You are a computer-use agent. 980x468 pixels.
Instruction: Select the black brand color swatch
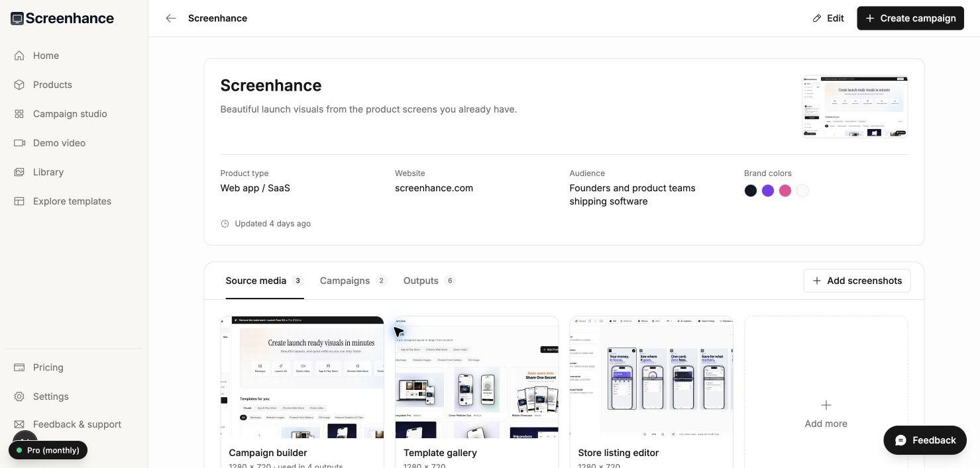point(751,191)
